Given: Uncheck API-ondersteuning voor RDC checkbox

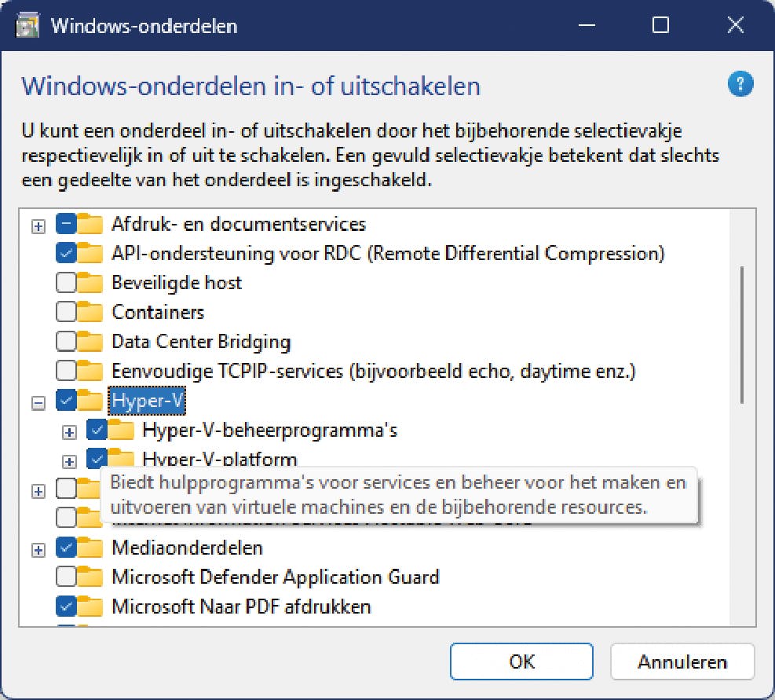Looking at the screenshot, I should click(x=66, y=254).
